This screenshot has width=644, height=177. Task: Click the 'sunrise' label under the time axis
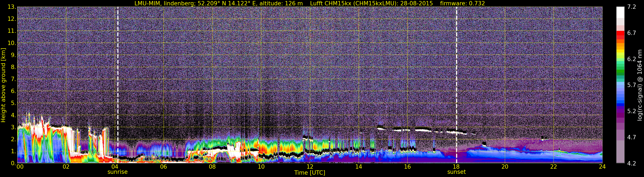pyautogui.click(x=118, y=172)
